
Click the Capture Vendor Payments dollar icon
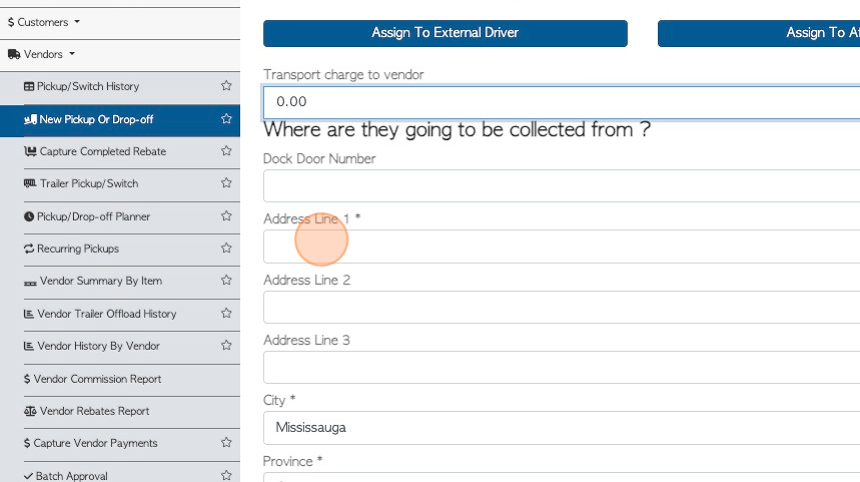click(x=27, y=443)
